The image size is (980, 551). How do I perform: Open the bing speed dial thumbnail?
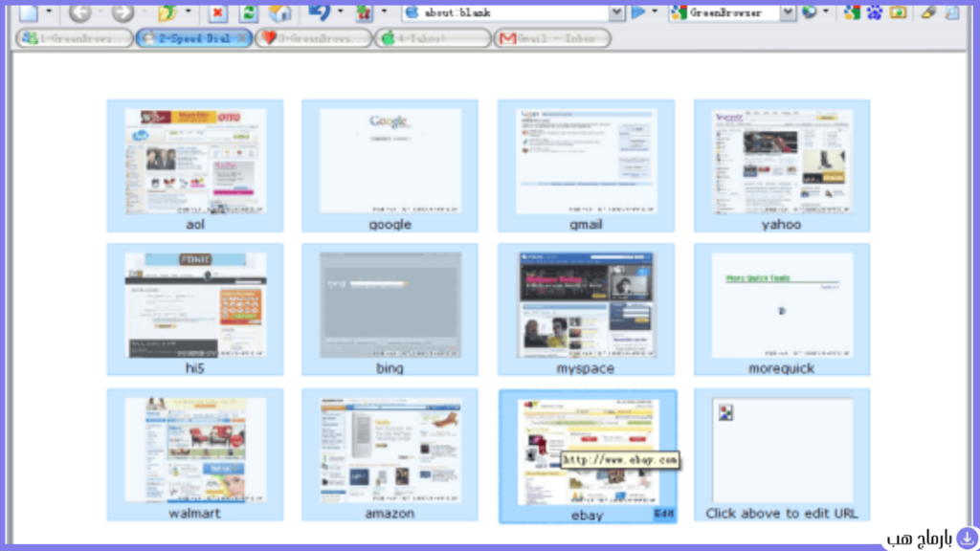point(390,305)
